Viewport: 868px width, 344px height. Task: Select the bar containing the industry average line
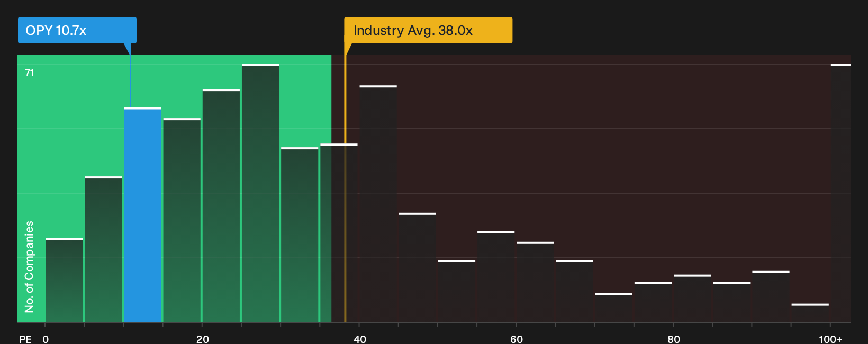click(x=339, y=233)
